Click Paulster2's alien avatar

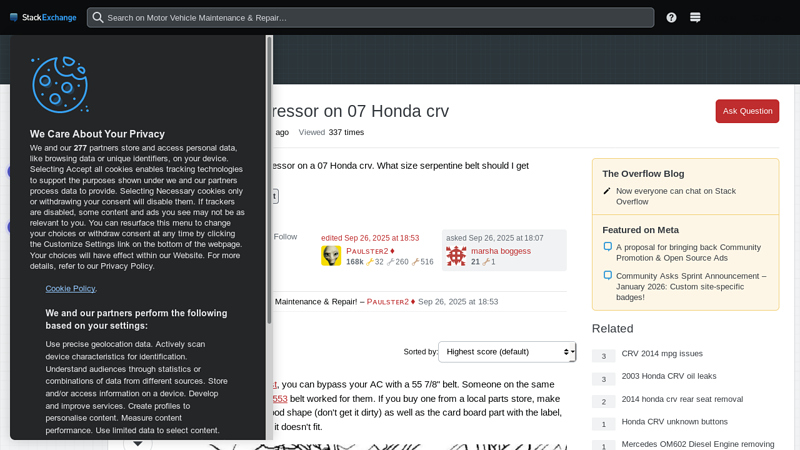point(331,256)
